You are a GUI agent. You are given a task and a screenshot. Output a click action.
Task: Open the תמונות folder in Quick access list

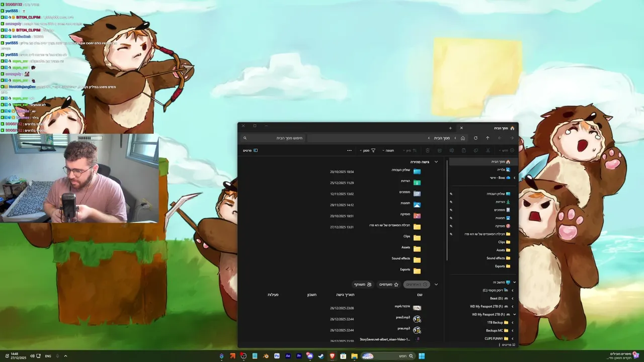[x=411, y=204]
